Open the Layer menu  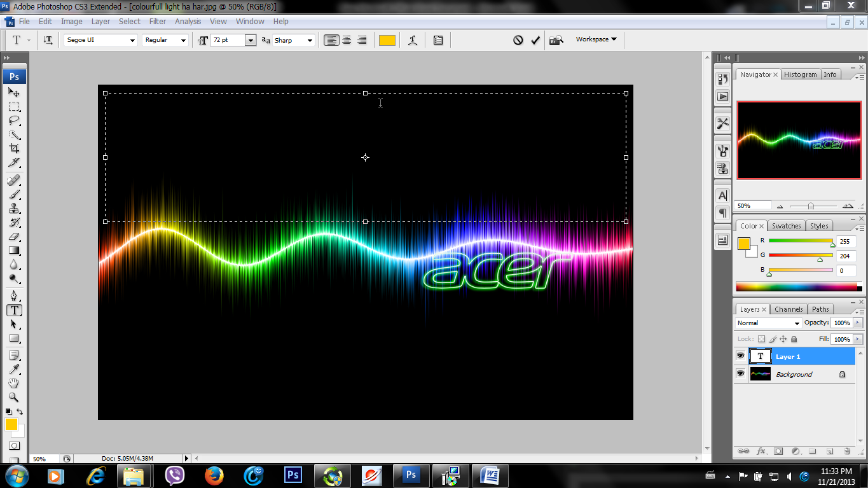point(100,22)
